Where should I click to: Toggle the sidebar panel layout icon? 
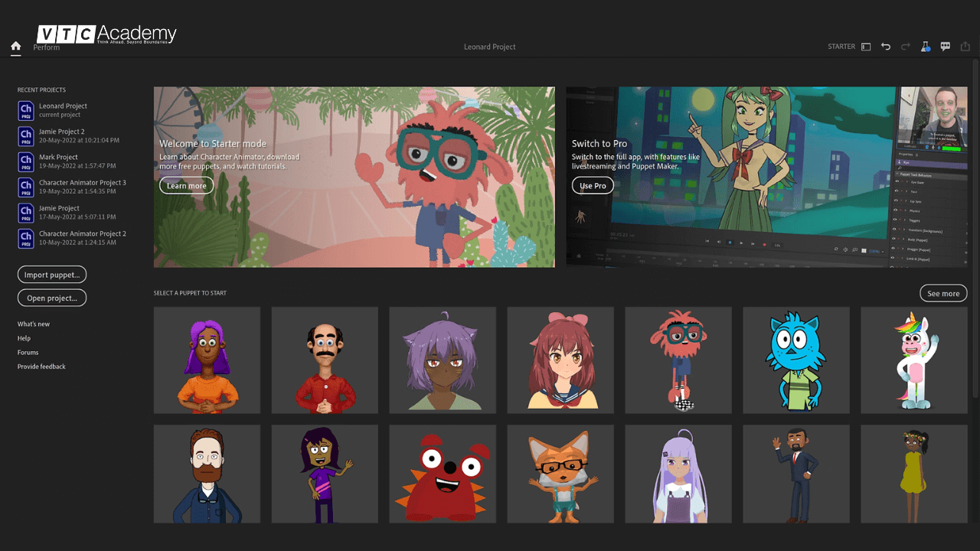(x=865, y=46)
